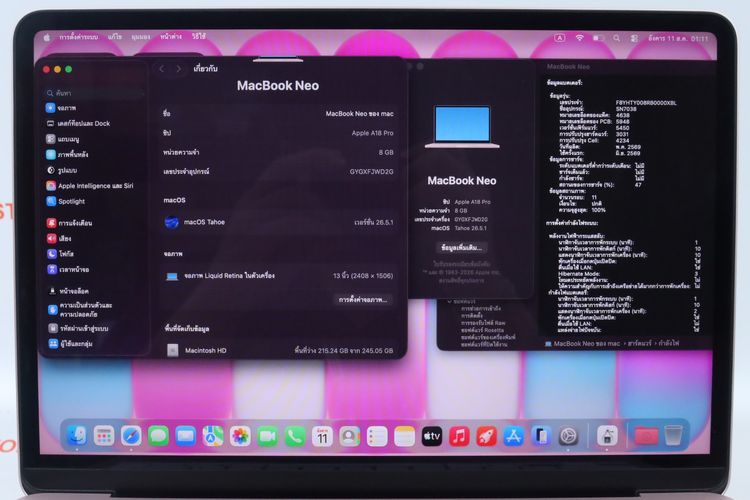Image resolution: width=750 pixels, height=500 pixels.
Task: Open App Store from the Dock
Action: click(513, 436)
